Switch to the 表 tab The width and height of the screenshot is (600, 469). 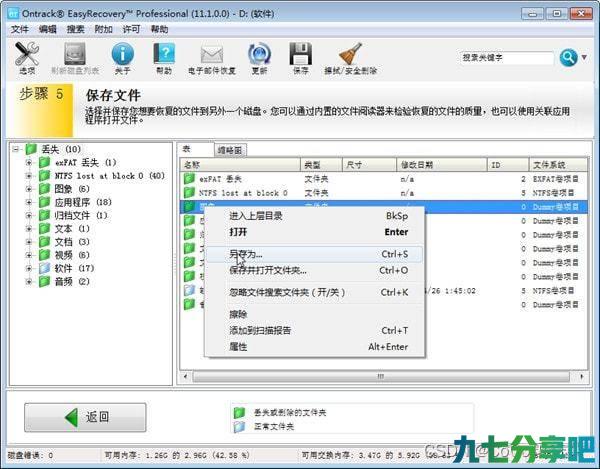(x=196, y=149)
